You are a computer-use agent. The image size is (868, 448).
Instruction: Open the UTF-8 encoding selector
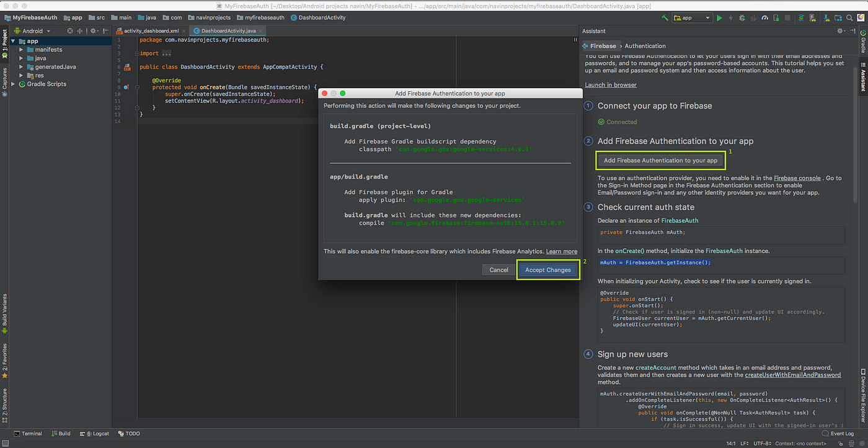coord(762,444)
